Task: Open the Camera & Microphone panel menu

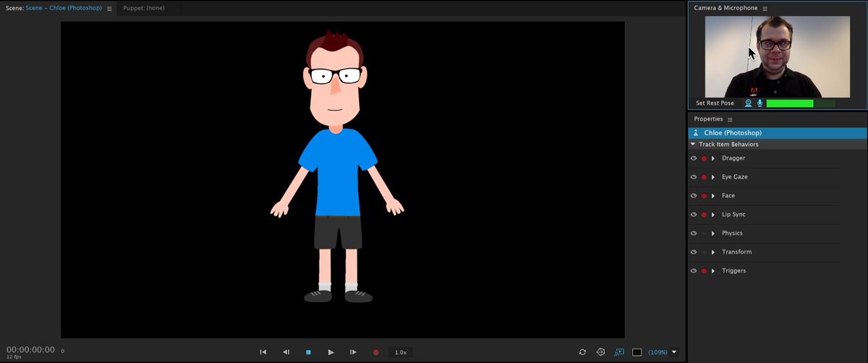Action: click(765, 9)
